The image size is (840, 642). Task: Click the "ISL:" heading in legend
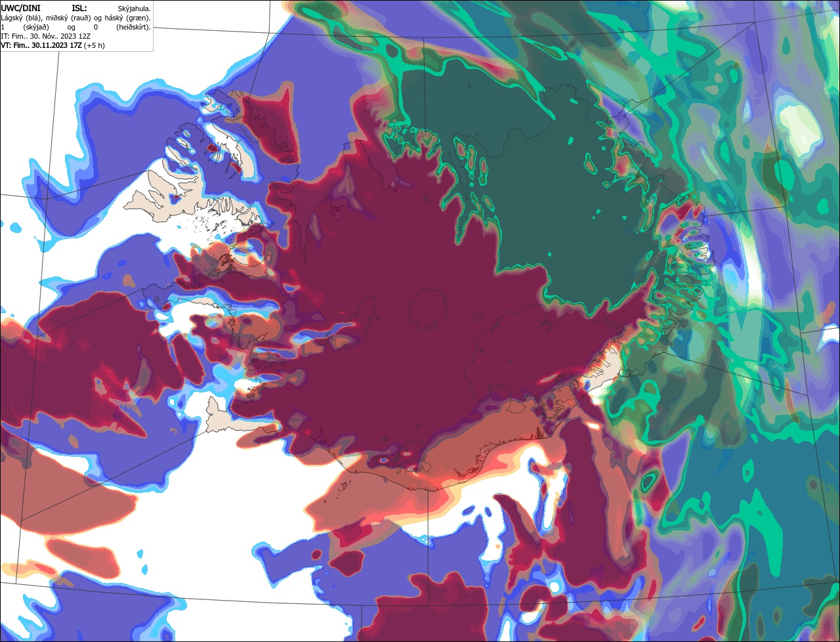pos(79,8)
